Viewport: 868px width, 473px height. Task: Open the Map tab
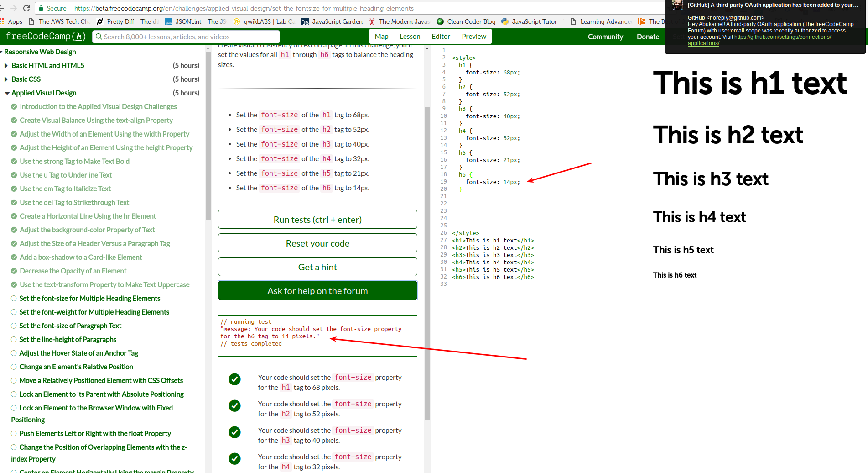pyautogui.click(x=381, y=36)
